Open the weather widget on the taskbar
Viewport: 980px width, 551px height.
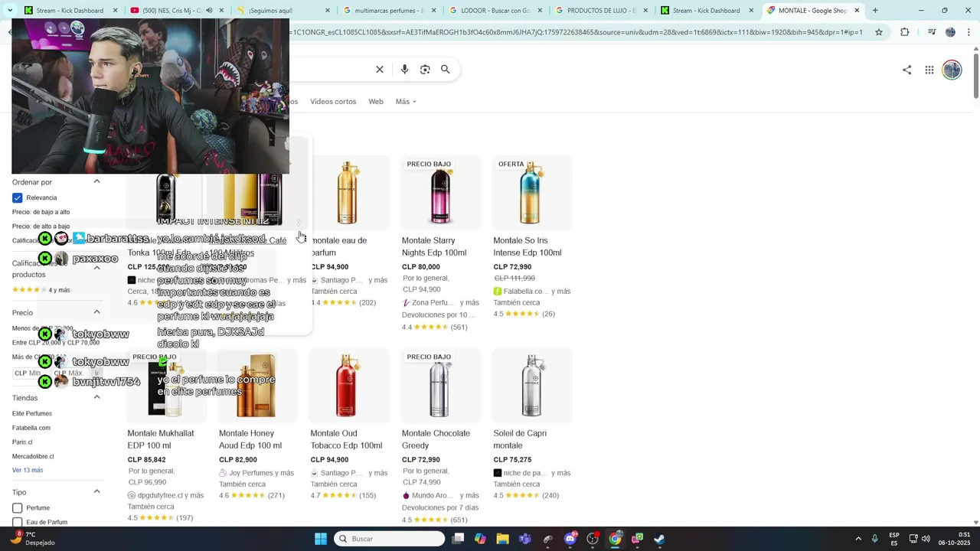34,539
